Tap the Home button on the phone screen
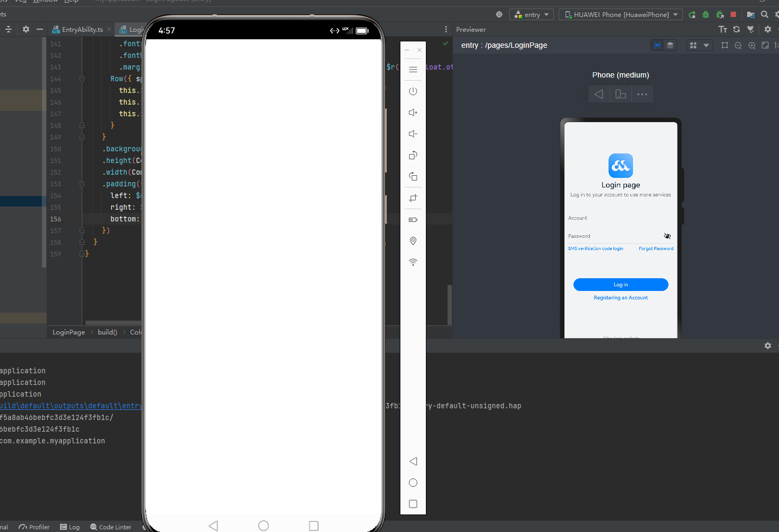The height and width of the screenshot is (532, 779). click(263, 526)
